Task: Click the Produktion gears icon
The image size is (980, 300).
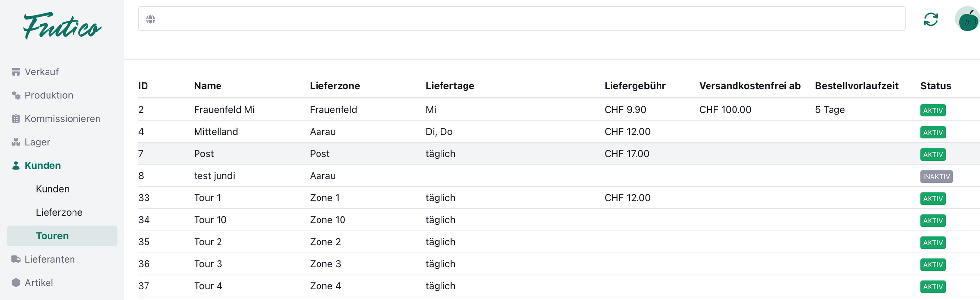Action: [x=16, y=95]
